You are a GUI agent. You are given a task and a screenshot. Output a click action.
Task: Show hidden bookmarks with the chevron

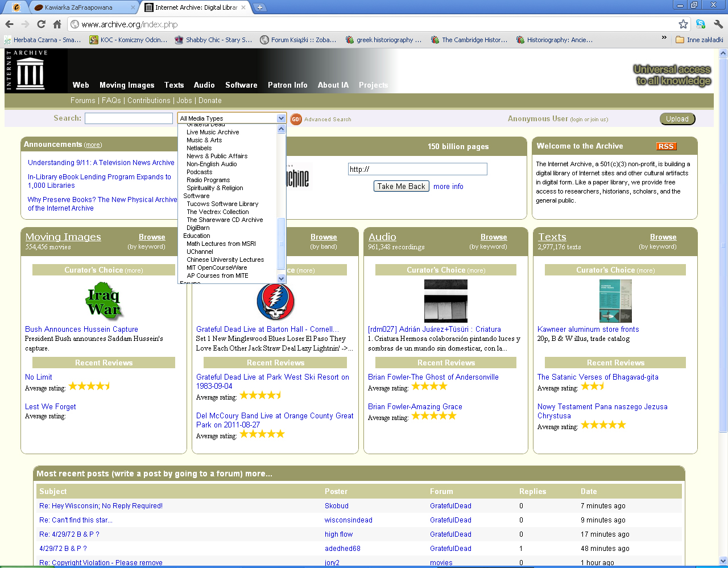(x=664, y=39)
